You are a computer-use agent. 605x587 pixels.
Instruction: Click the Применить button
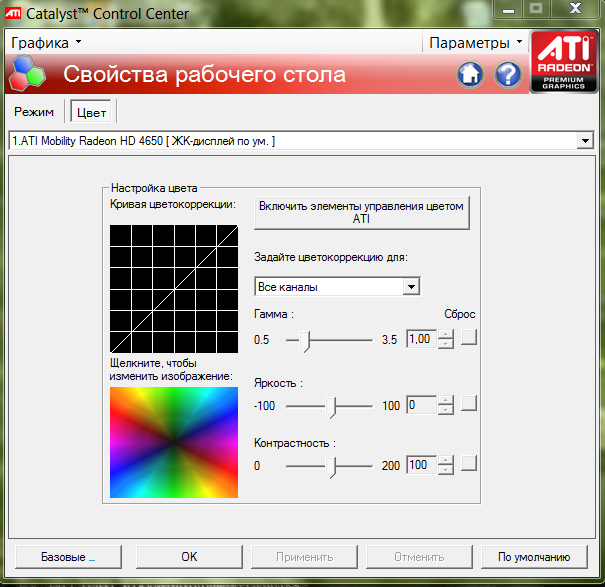pyautogui.click(x=304, y=557)
